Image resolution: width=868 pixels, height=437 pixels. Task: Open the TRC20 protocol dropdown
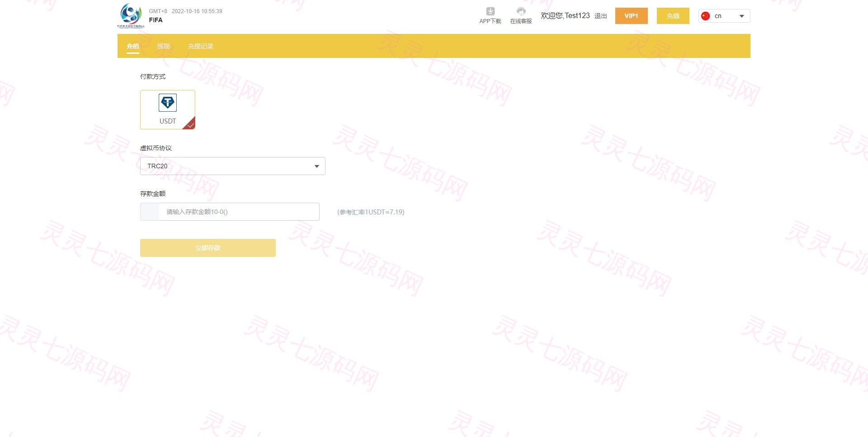[x=233, y=166]
